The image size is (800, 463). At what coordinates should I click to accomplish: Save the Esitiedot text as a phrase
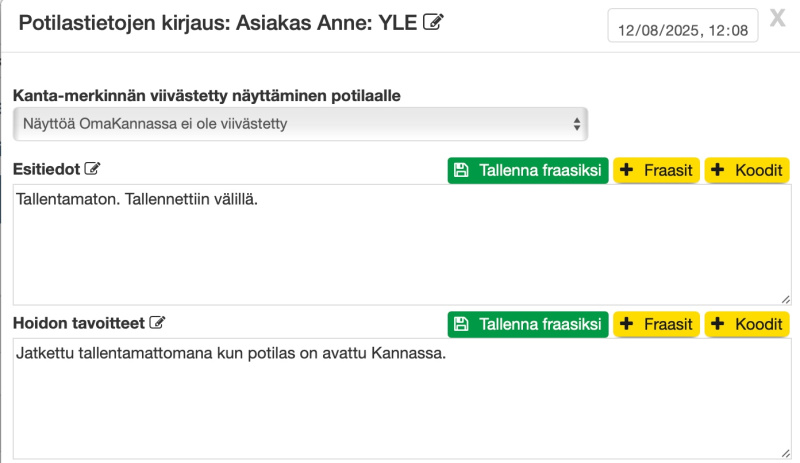pos(527,170)
